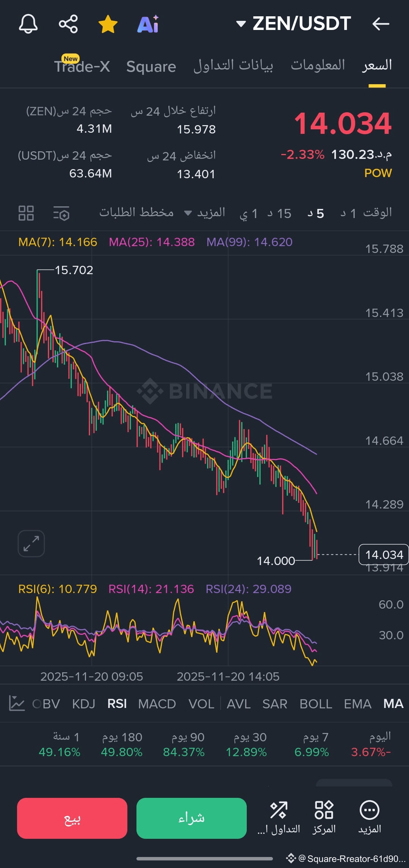Click the 90 يوم 84.37% performance

[184, 744]
